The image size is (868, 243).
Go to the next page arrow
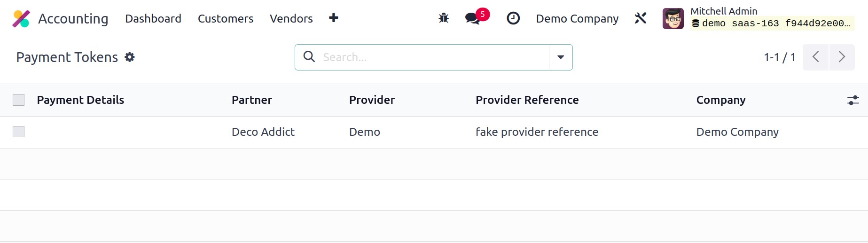[x=842, y=57]
